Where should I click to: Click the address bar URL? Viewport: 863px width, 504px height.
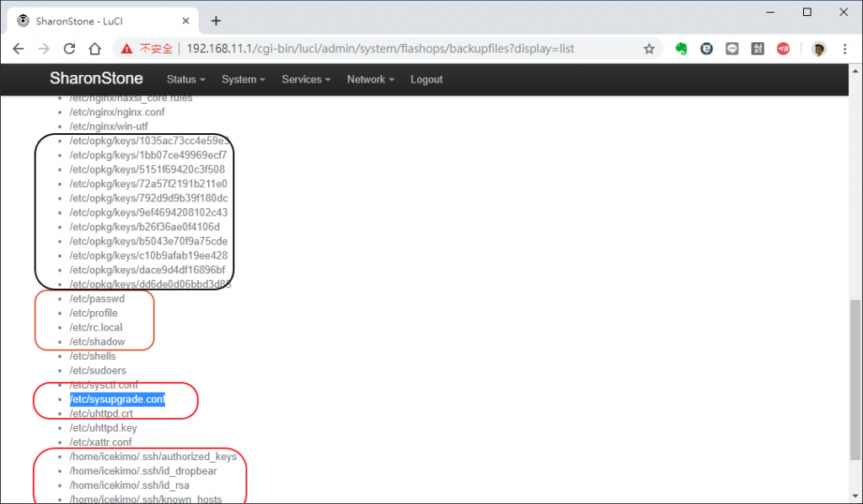(380, 49)
